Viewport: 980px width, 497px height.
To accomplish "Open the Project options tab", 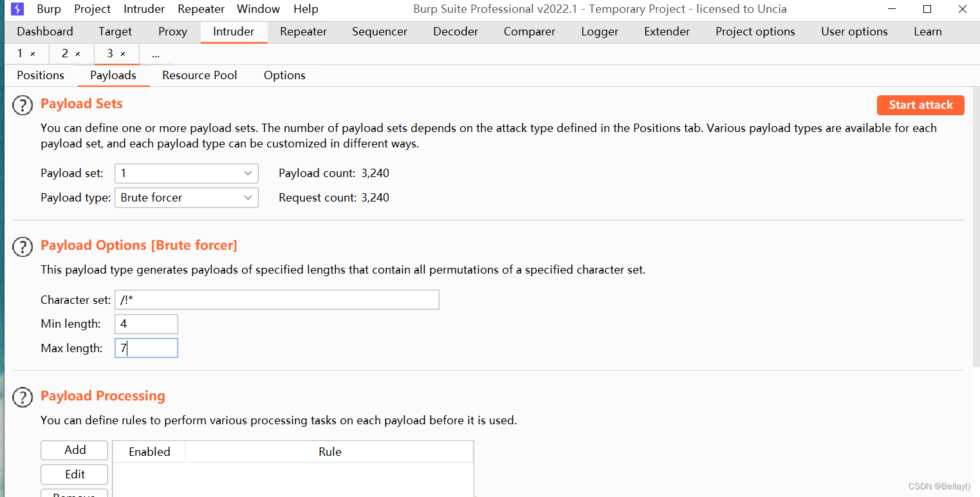I will (755, 32).
